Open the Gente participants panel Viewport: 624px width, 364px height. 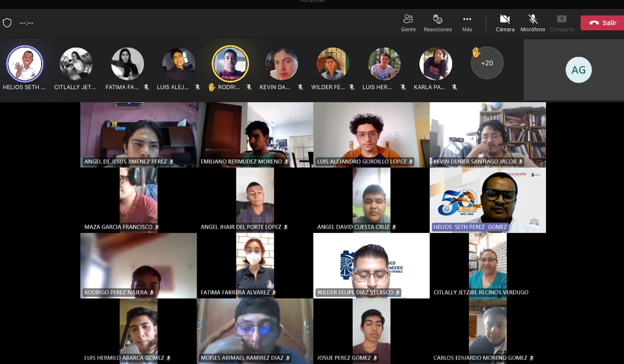pyautogui.click(x=408, y=23)
